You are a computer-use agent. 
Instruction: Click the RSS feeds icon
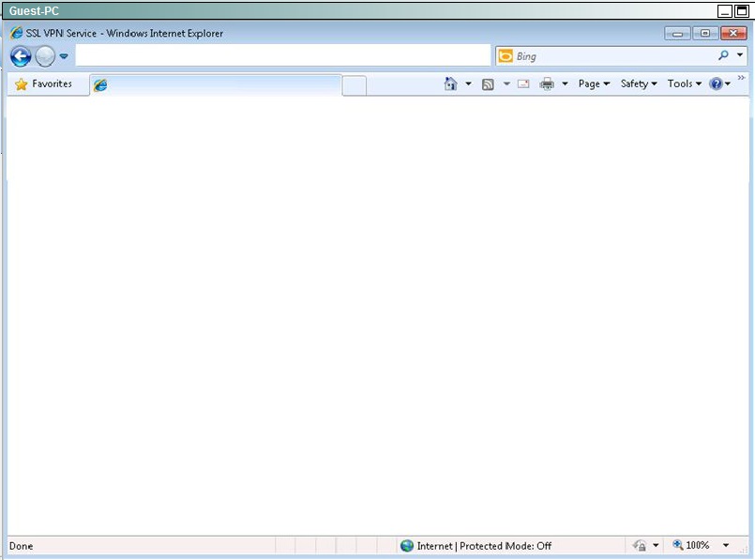click(x=488, y=84)
